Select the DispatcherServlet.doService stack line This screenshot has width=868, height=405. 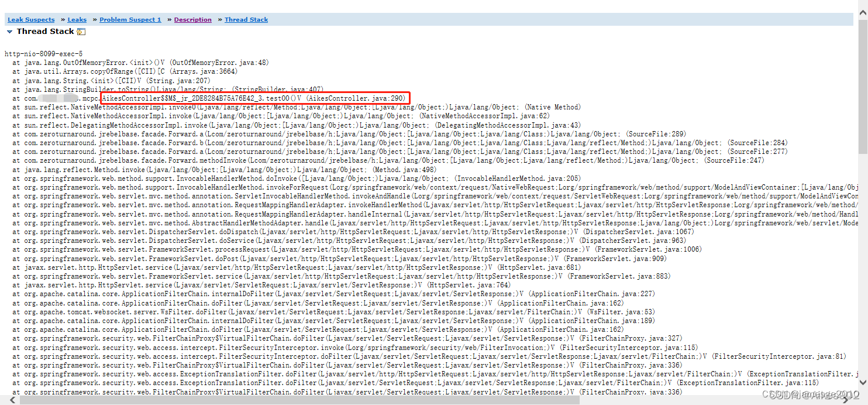tap(349, 241)
